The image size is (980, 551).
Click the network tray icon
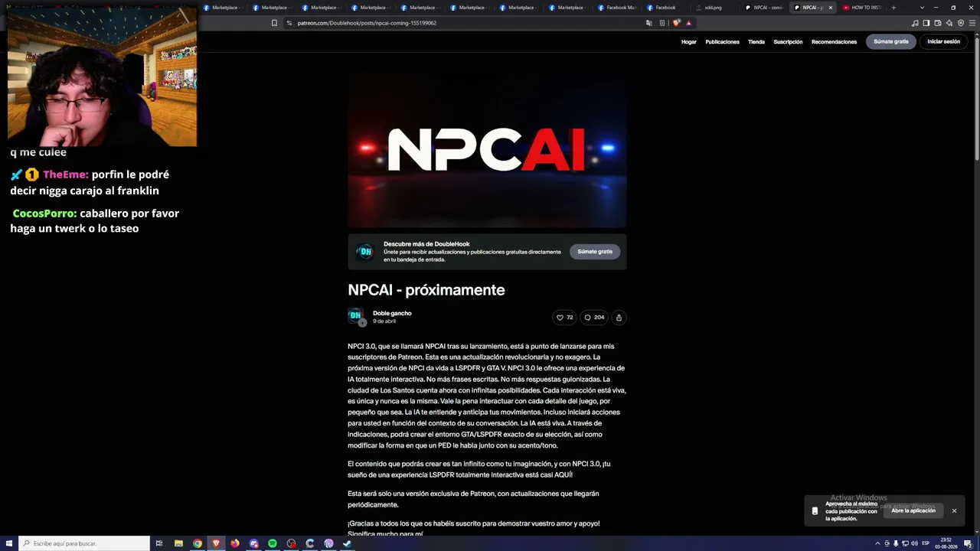pyautogui.click(x=905, y=543)
